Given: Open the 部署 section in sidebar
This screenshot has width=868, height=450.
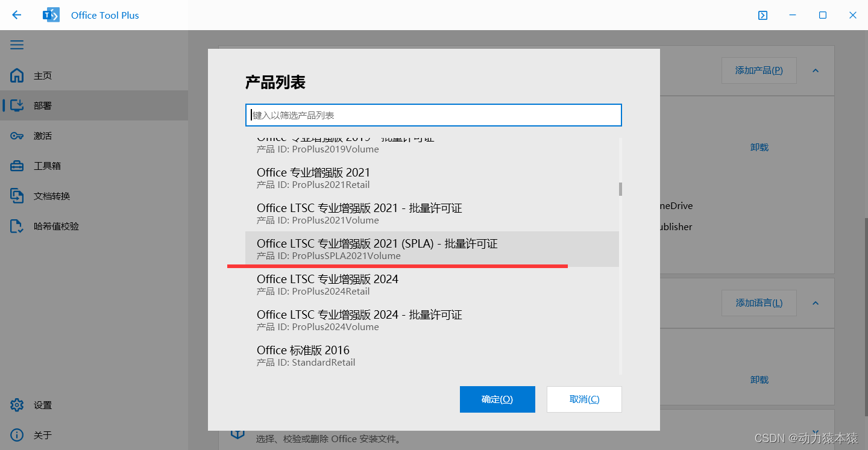Looking at the screenshot, I should tap(94, 105).
